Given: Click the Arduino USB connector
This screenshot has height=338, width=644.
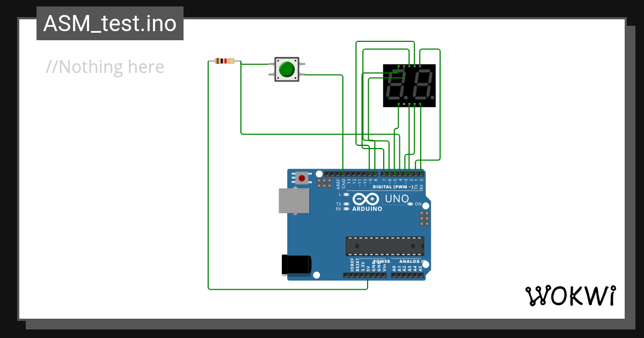Looking at the screenshot, I should pos(294,200).
